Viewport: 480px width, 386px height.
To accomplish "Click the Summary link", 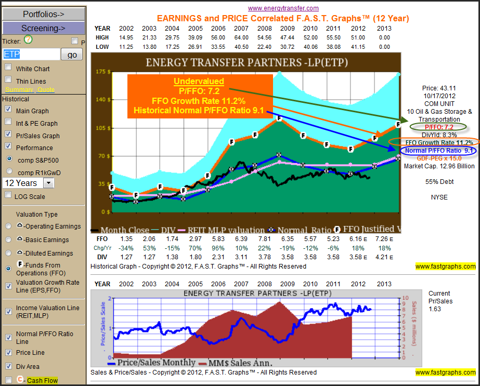I will (19, 90).
